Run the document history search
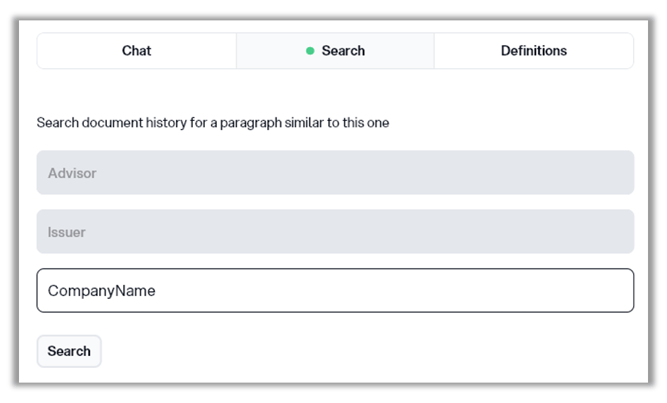The height and width of the screenshot is (403, 667). coord(69,351)
